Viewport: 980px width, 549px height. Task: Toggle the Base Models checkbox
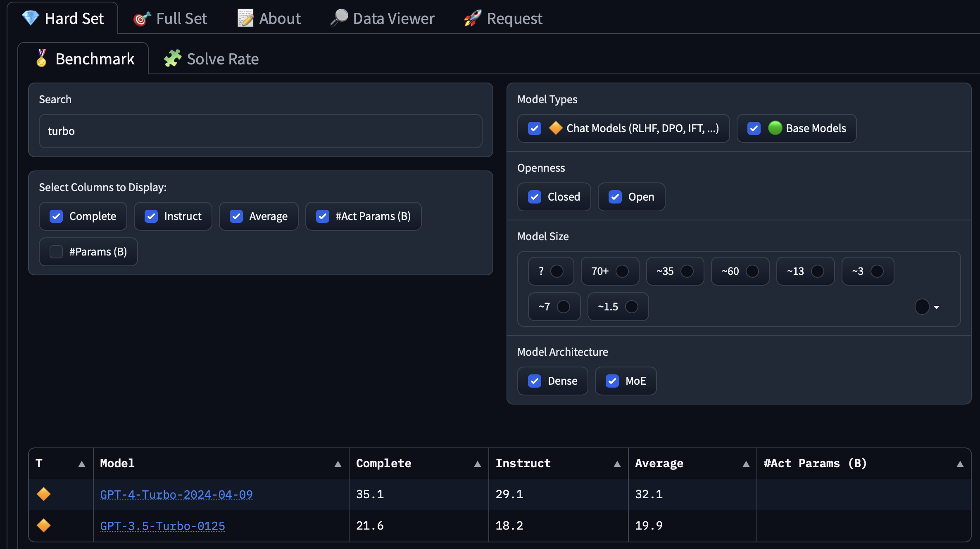pyautogui.click(x=754, y=128)
